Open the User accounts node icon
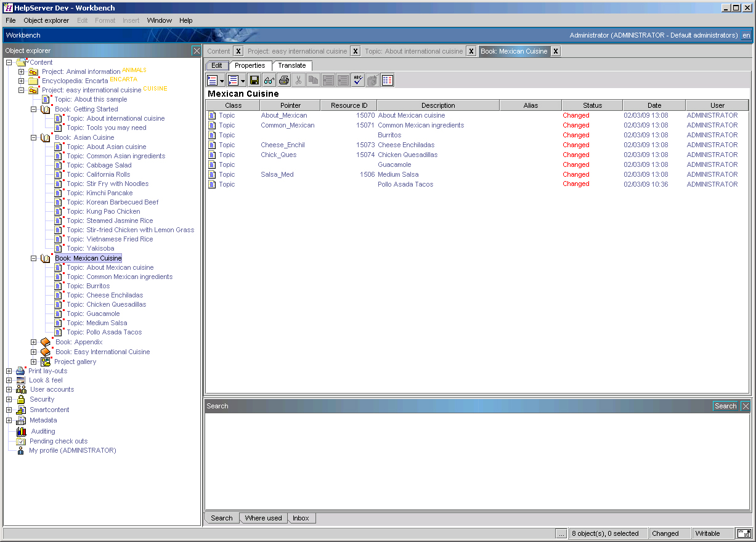 tap(21, 389)
